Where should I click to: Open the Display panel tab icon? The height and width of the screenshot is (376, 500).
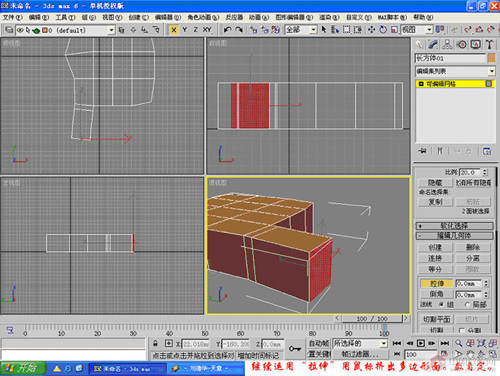pyautogui.click(x=476, y=45)
